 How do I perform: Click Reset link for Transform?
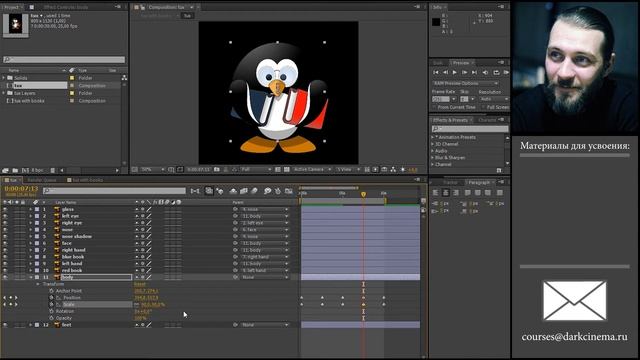click(140, 284)
